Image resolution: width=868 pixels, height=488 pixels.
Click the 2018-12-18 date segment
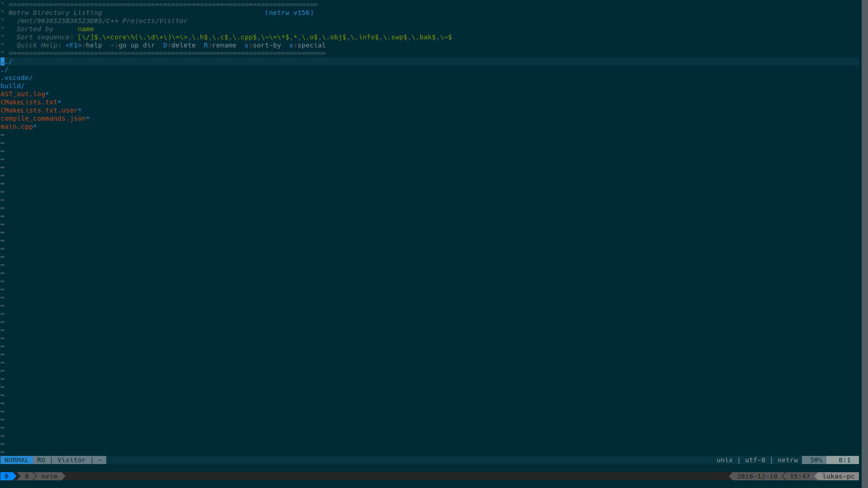pos(756,476)
